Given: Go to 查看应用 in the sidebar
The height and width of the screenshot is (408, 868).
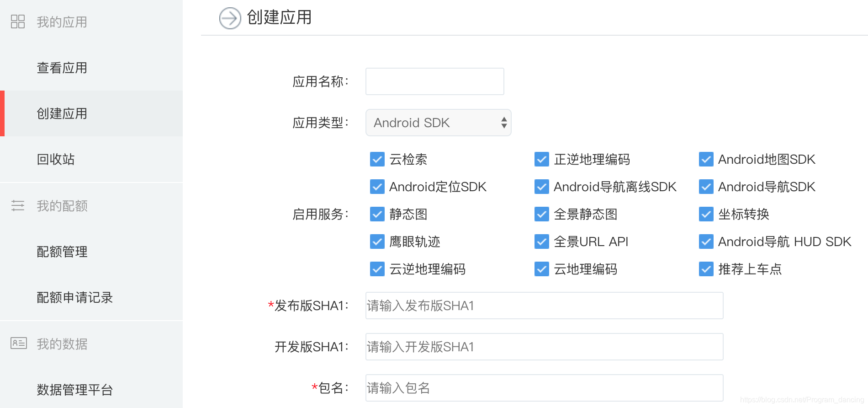Looking at the screenshot, I should click(x=62, y=68).
